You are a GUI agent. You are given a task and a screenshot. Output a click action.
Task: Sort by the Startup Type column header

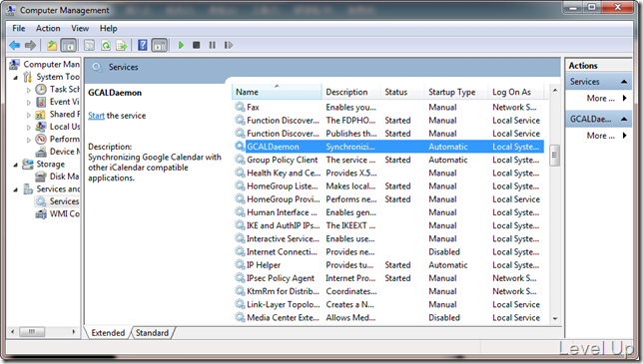456,92
